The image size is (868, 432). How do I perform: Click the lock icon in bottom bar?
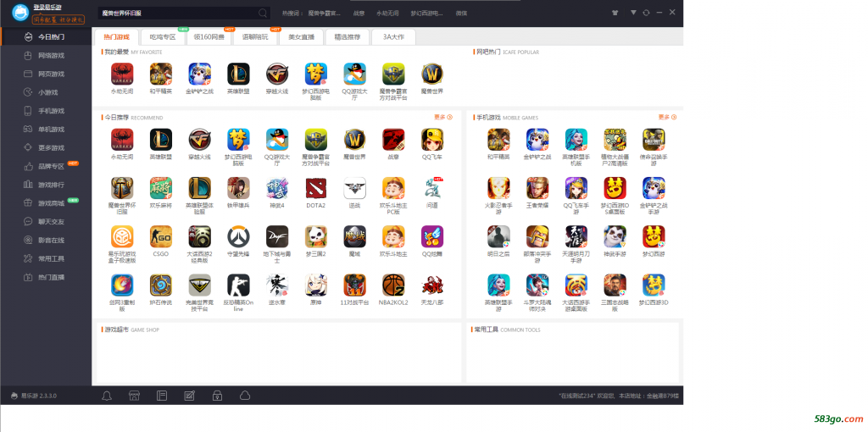click(x=217, y=396)
